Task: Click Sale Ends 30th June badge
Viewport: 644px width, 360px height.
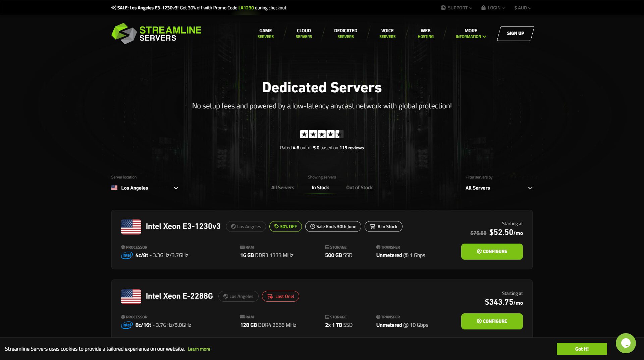Action: pyautogui.click(x=333, y=226)
